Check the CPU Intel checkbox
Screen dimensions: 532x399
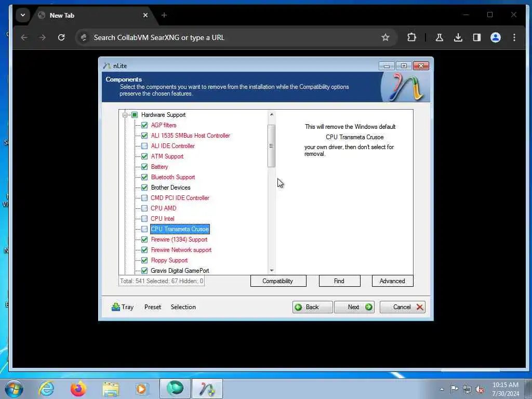[x=144, y=219]
